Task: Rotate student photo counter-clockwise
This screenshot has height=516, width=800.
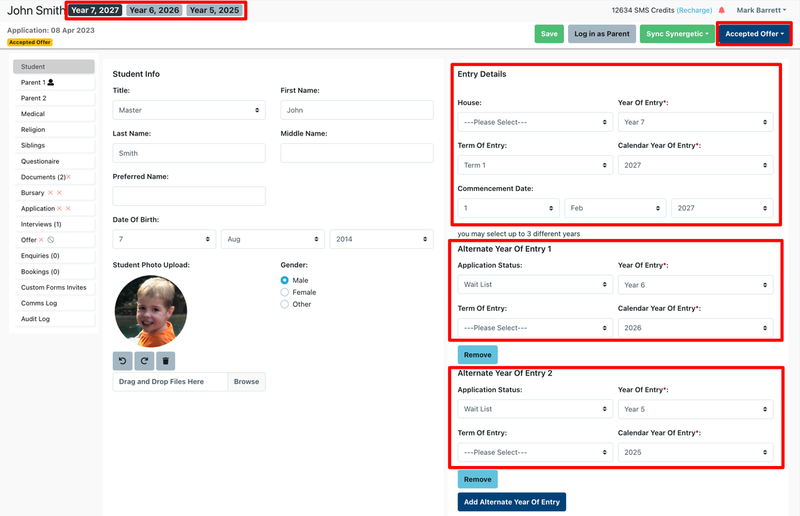Action: pos(122,360)
